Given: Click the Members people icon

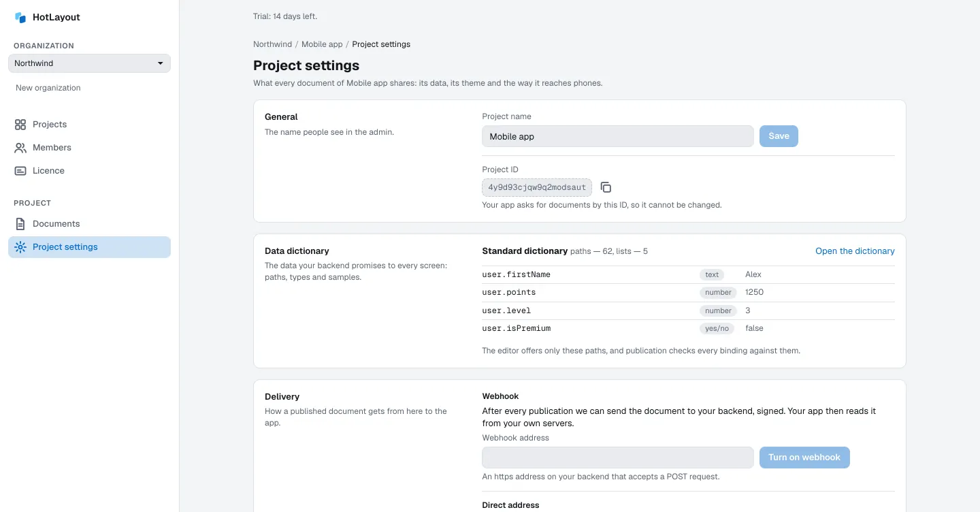Looking at the screenshot, I should (20, 148).
